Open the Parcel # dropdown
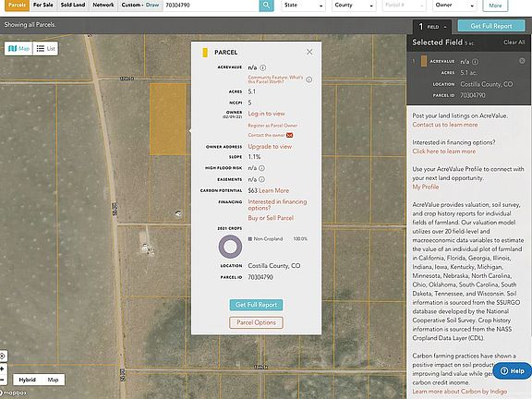Screen dimensions: 532x399 [405, 6]
